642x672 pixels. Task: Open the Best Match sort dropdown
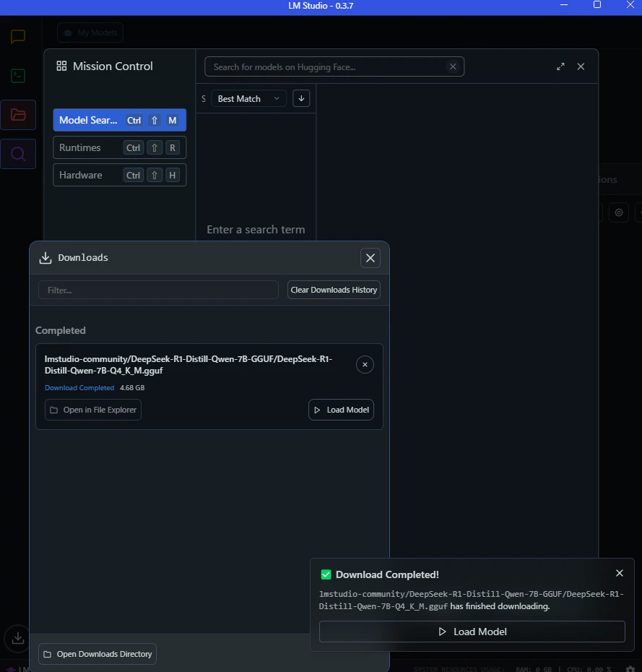248,99
